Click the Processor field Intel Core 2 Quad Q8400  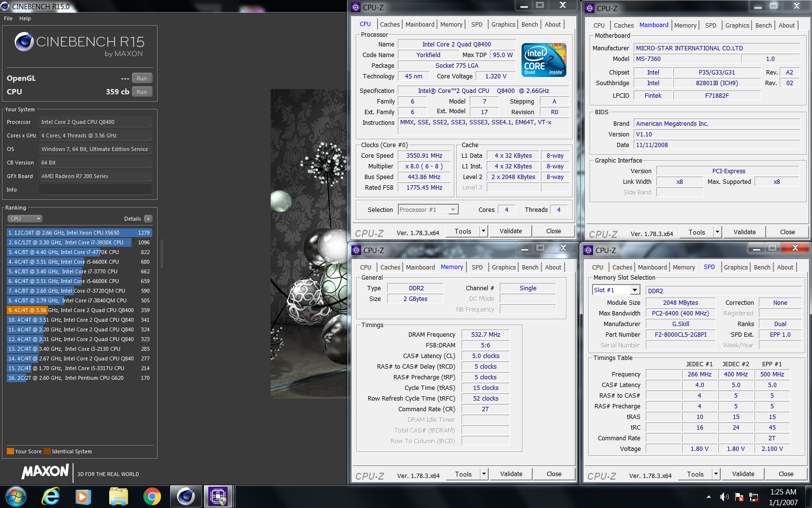96,122
